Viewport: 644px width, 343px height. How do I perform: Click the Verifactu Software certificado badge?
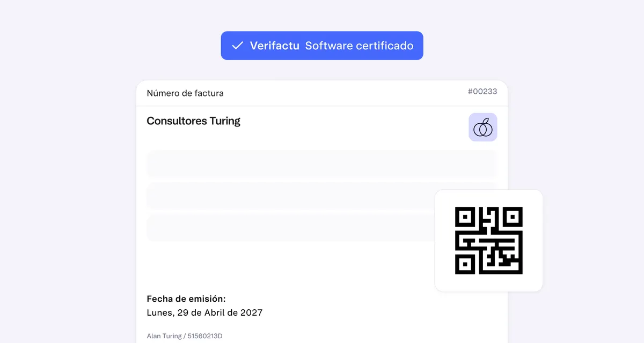(322, 46)
